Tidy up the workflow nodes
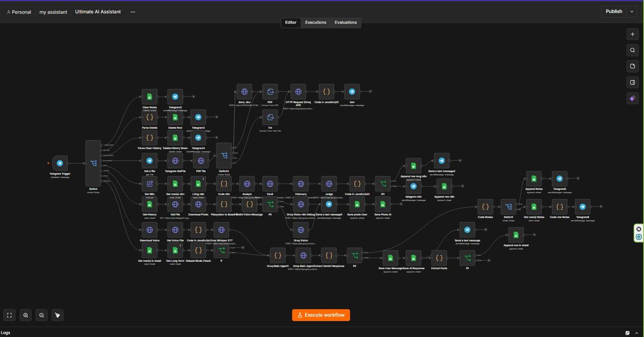 pos(57,315)
